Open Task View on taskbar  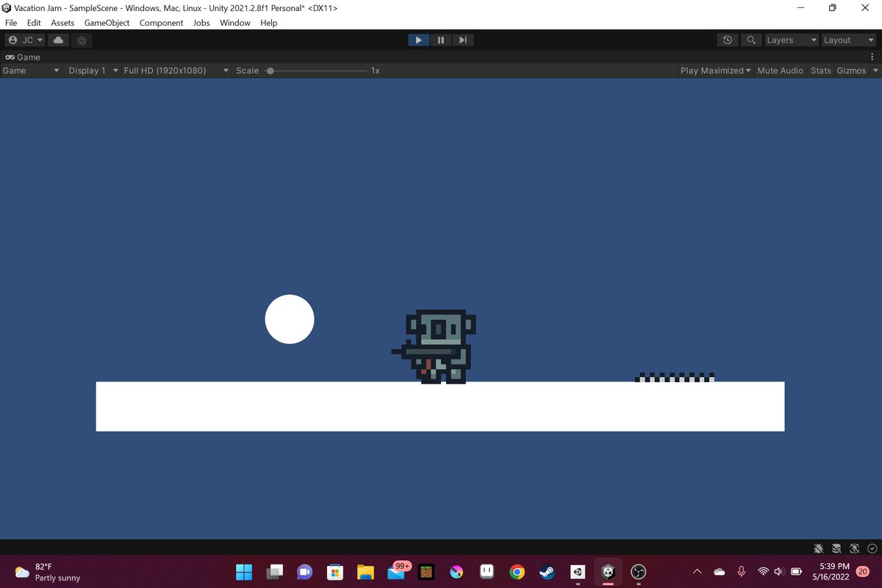(x=274, y=572)
